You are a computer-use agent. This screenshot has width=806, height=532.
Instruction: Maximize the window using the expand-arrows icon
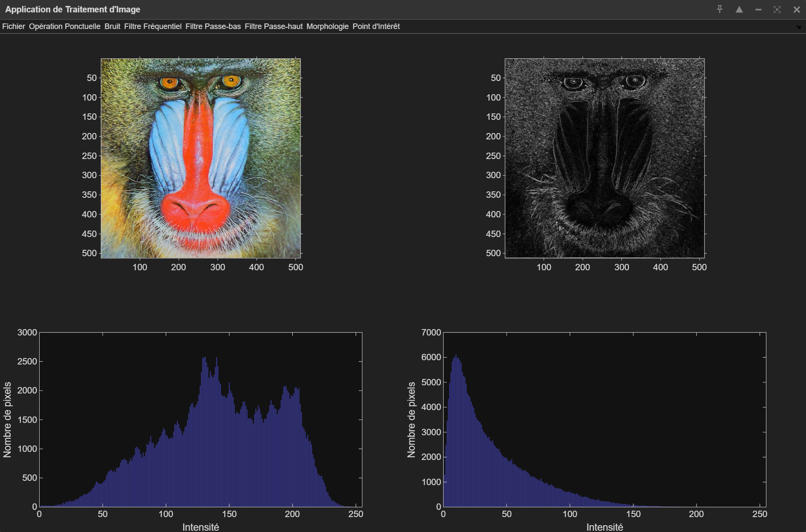[777, 9]
